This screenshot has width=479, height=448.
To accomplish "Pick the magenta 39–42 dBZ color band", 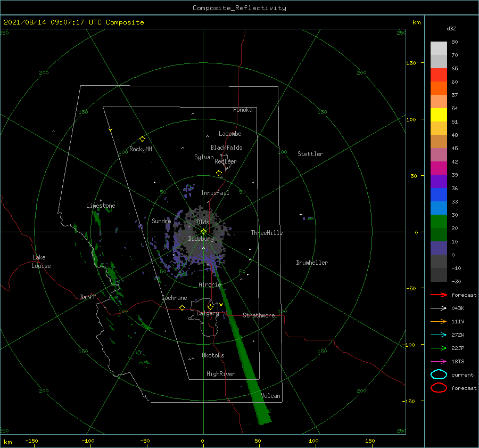I will pyautogui.click(x=439, y=168).
